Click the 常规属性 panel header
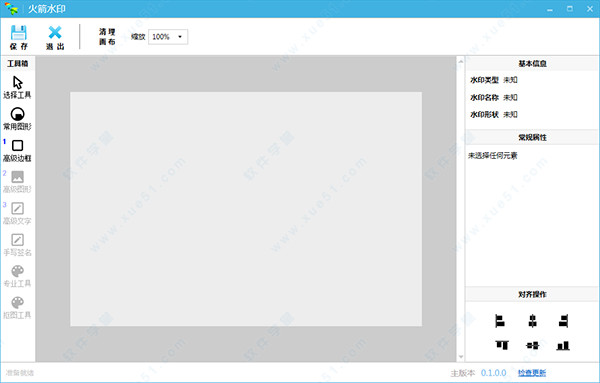 pos(532,137)
